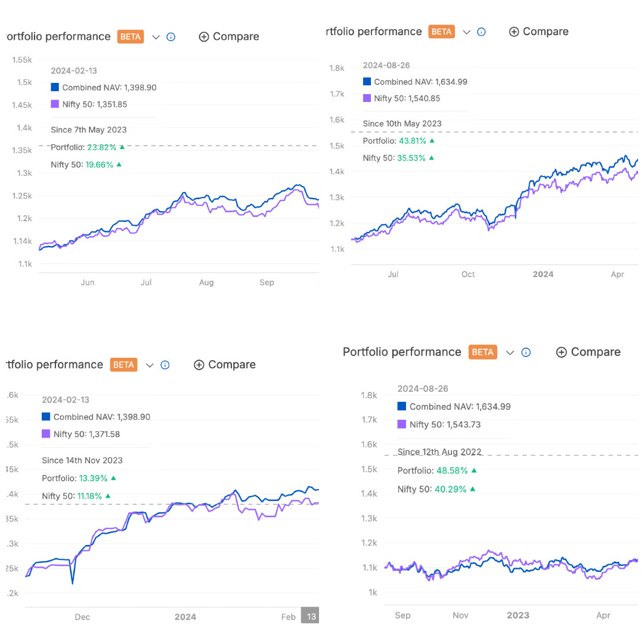Expand the chevron dropdown in the 7th May 2023 chart
This screenshot has height=644, width=644.
click(x=156, y=37)
